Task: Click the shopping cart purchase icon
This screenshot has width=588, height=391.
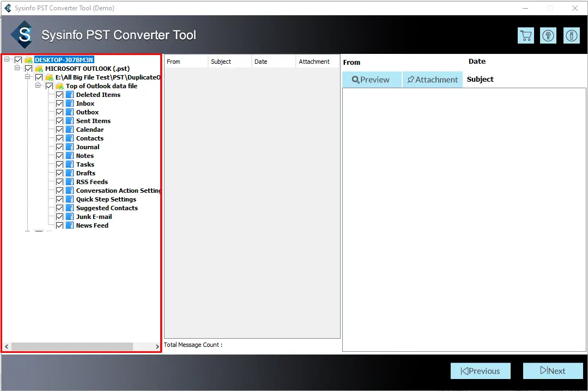Action: coord(526,35)
